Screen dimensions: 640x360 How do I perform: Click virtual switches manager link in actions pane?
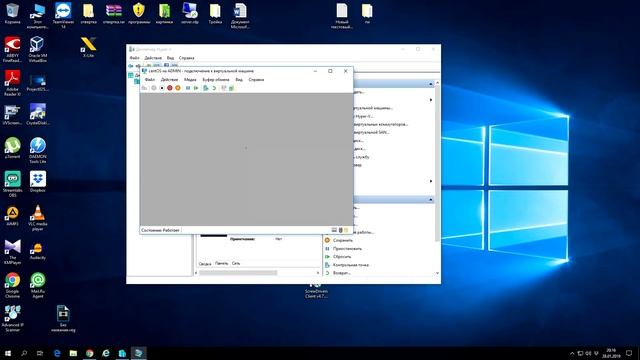pyautogui.click(x=380, y=124)
